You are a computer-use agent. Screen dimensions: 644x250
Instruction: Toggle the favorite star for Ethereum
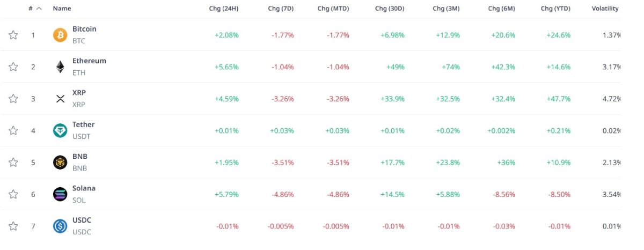pyautogui.click(x=13, y=67)
